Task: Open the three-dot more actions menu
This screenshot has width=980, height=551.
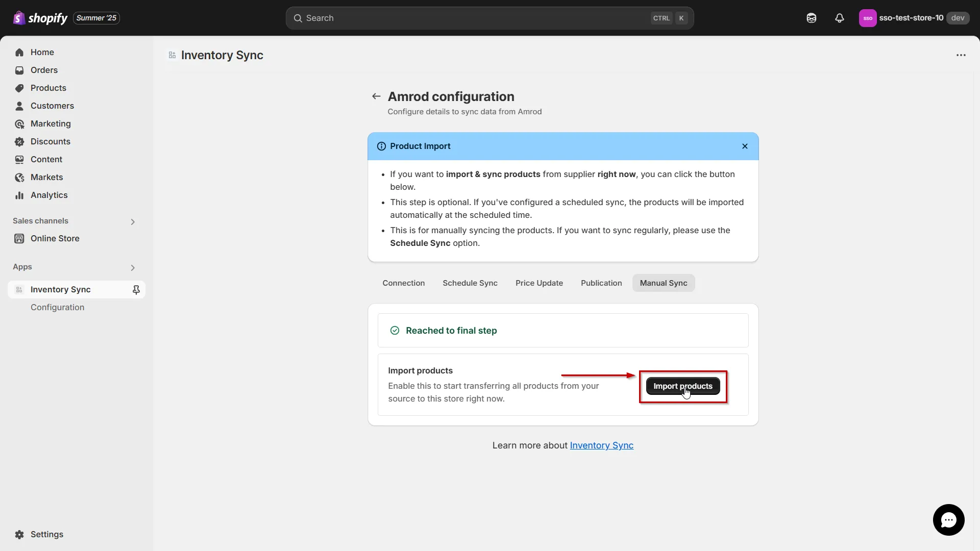Action: [961, 55]
